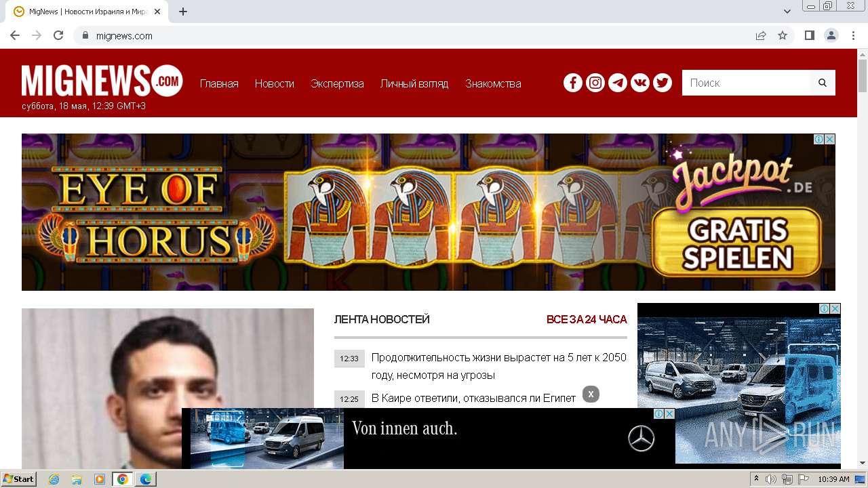Launch Internet Explorer from the taskbar
Image resolution: width=868 pixels, height=488 pixels.
coord(54,479)
